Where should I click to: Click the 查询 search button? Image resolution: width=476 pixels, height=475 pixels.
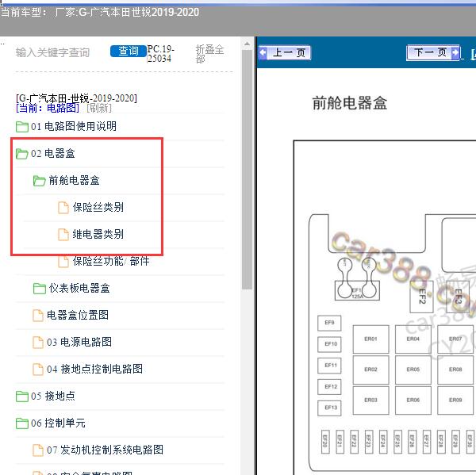(x=128, y=51)
